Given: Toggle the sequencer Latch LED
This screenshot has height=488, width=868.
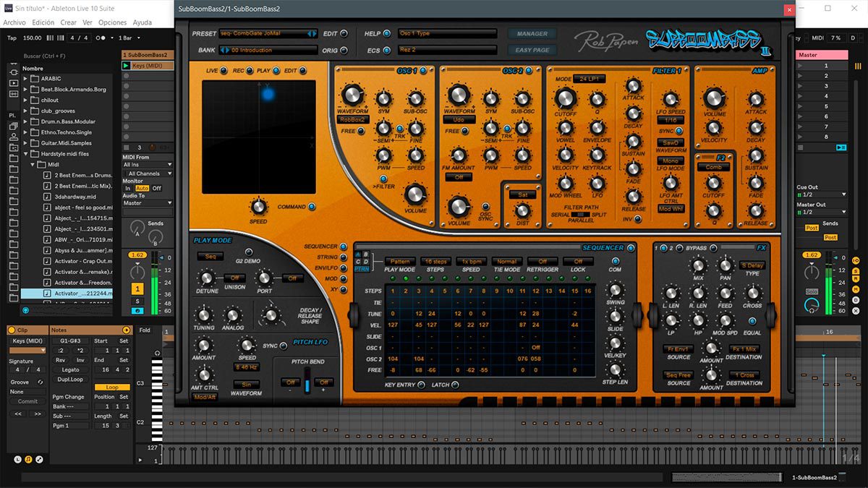Looking at the screenshot, I should click(455, 385).
